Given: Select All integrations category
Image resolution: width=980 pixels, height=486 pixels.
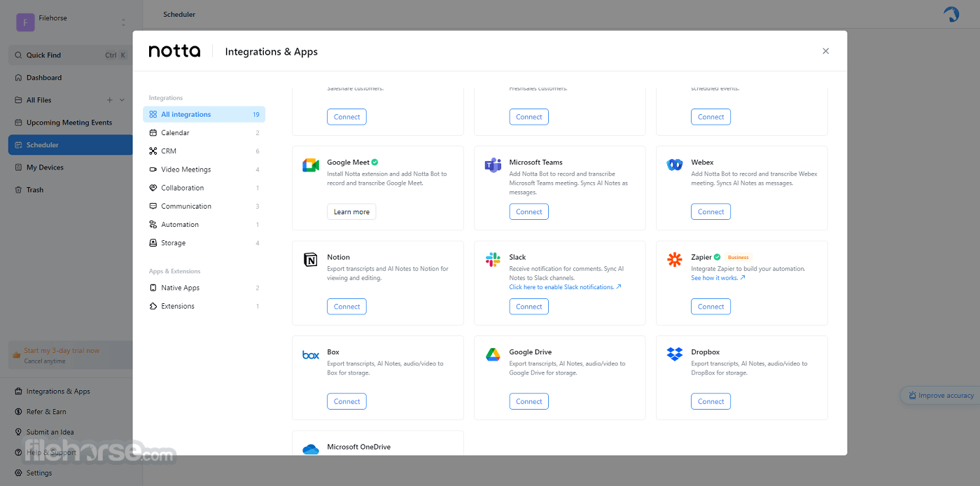Looking at the screenshot, I should [x=204, y=115].
